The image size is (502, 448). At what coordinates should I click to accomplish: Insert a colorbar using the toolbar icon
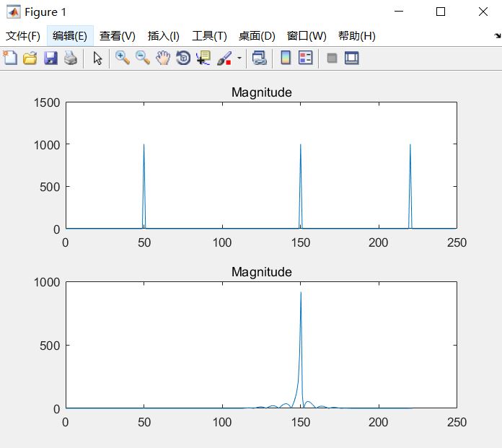286,58
